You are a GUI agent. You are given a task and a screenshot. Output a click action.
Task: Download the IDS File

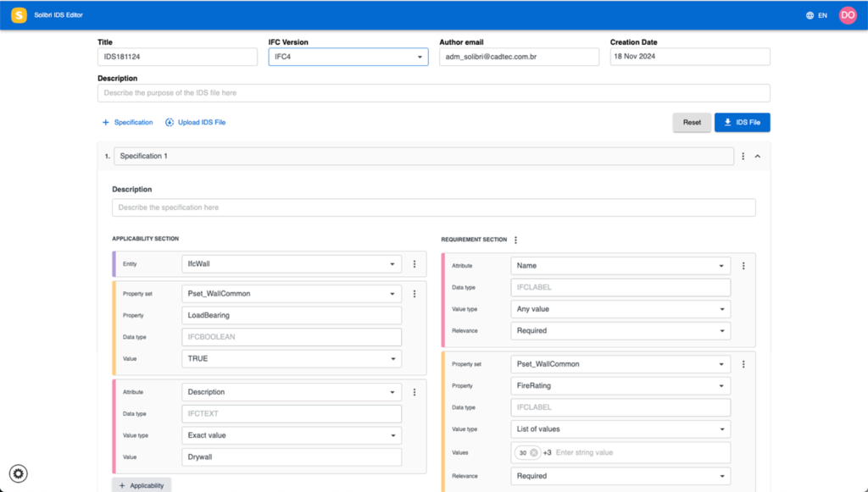tap(742, 123)
